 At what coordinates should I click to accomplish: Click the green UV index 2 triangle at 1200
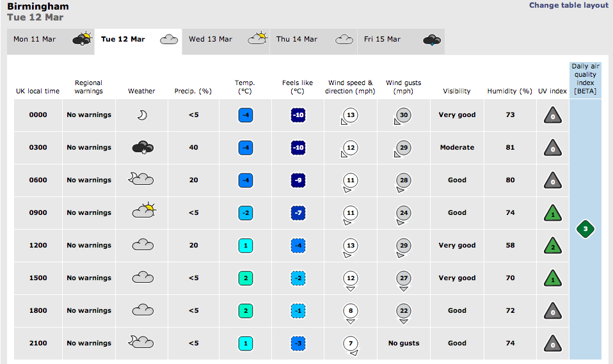point(553,246)
